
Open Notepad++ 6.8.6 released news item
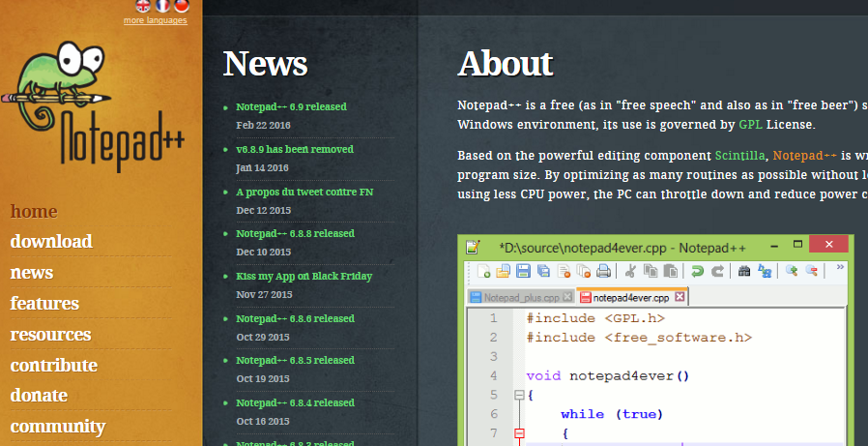pos(295,318)
